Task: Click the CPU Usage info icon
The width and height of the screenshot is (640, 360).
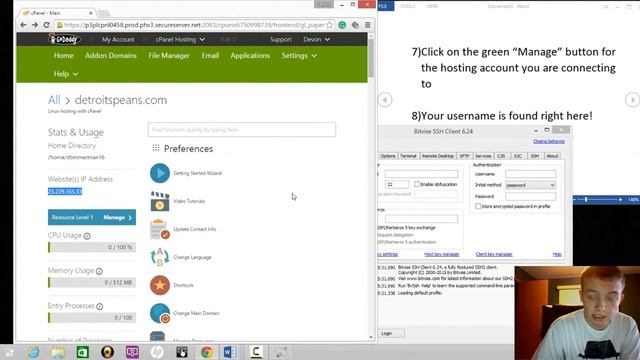Action: click(87, 236)
